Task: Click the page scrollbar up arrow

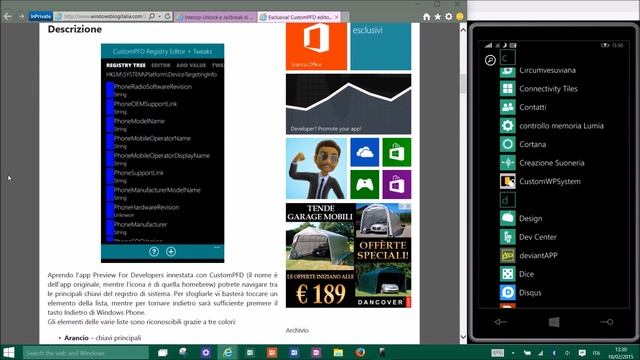Action: pyautogui.click(x=463, y=29)
